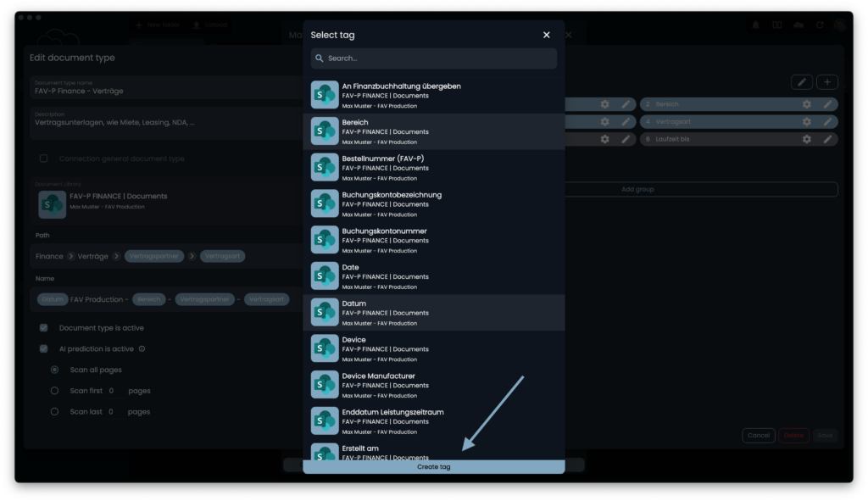Edit the 'Bereich' field with pencil

(x=827, y=104)
